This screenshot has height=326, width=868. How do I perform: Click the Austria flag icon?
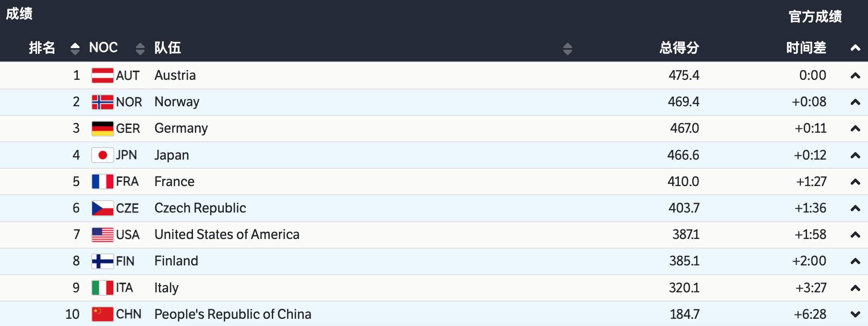coord(102,75)
